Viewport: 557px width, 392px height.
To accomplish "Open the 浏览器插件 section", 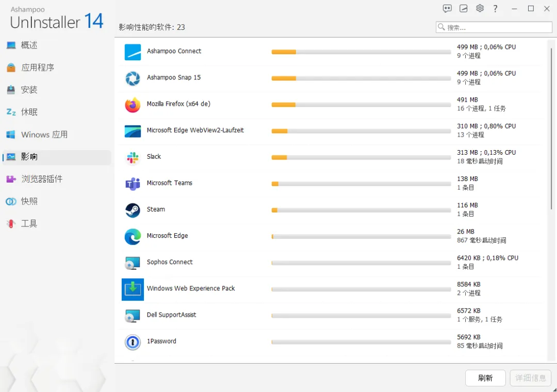I will (x=57, y=179).
